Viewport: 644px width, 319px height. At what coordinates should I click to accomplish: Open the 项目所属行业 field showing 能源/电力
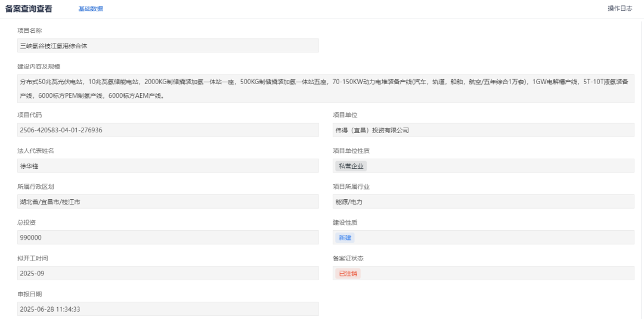(x=483, y=202)
